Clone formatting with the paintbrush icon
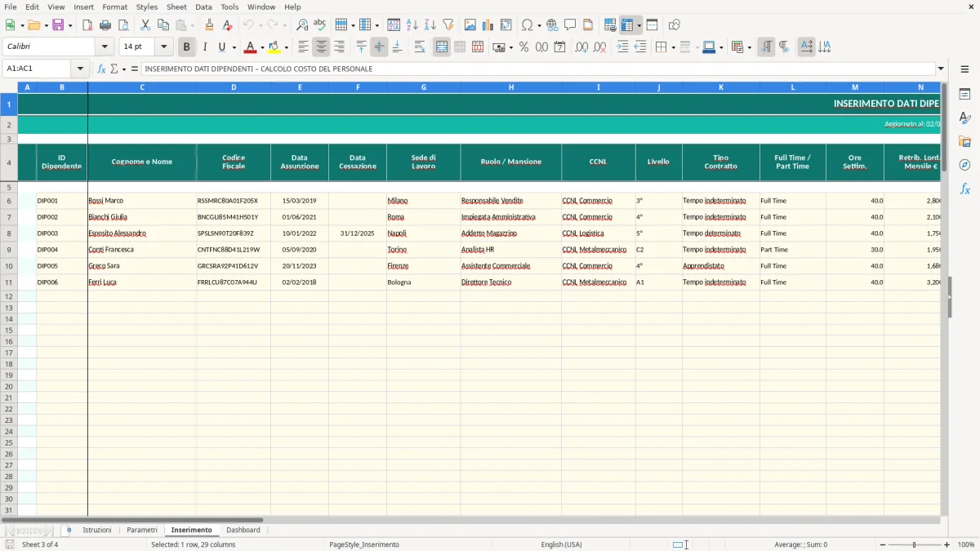980x551 pixels. (x=209, y=25)
